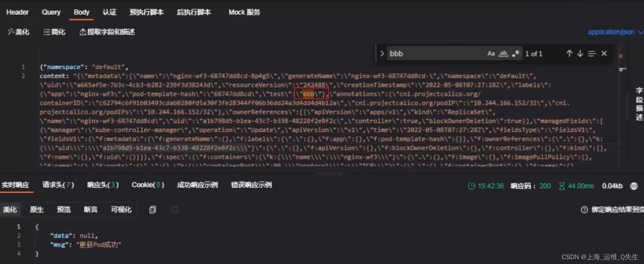This screenshot has width=644, height=264.
Task: Click the highlighted bbb match in body
Action: coord(308,94)
